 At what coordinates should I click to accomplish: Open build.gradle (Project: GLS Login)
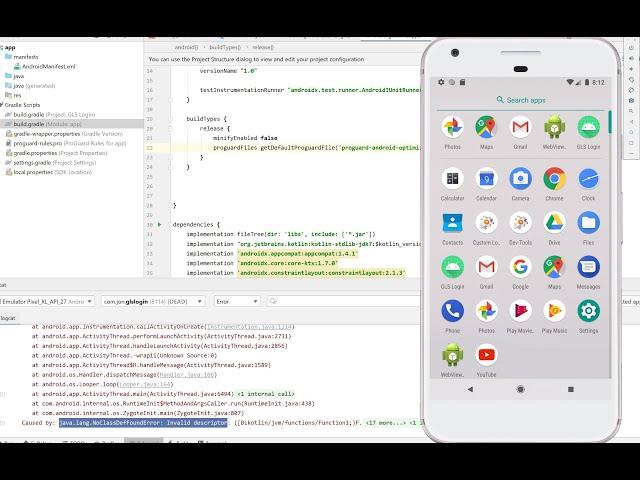coord(50,115)
